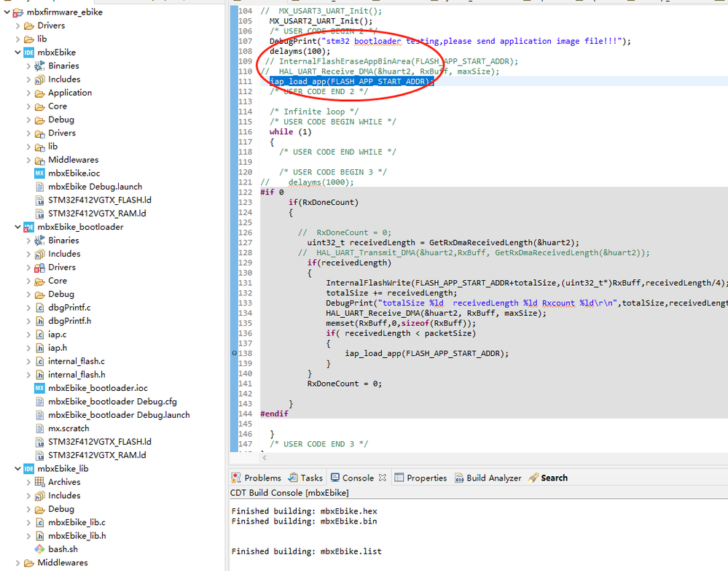Expand the root-level lib folder
The image size is (728, 571).
(x=17, y=39)
